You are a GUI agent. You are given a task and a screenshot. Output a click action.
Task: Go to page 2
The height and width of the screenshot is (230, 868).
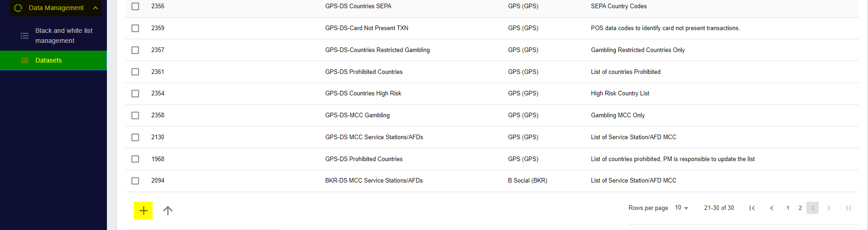tap(800, 208)
